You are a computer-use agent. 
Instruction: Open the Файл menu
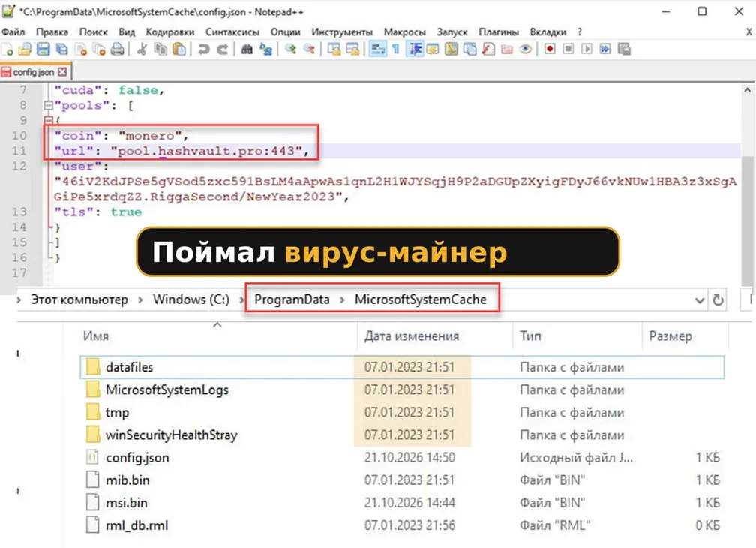13,32
